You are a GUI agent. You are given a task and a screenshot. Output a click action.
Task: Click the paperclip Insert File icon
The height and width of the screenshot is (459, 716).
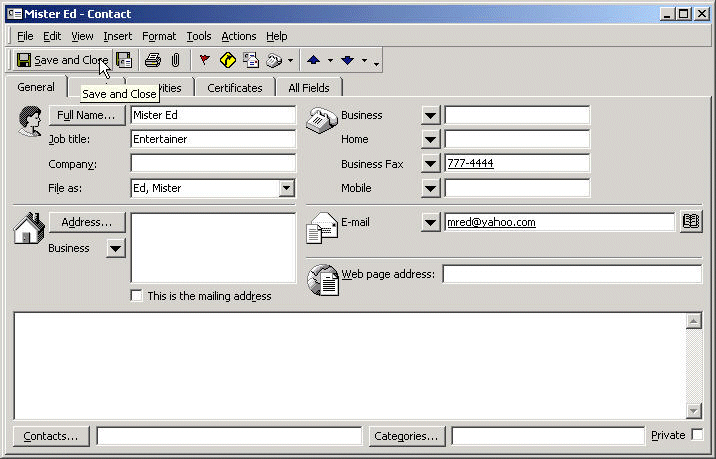175,60
